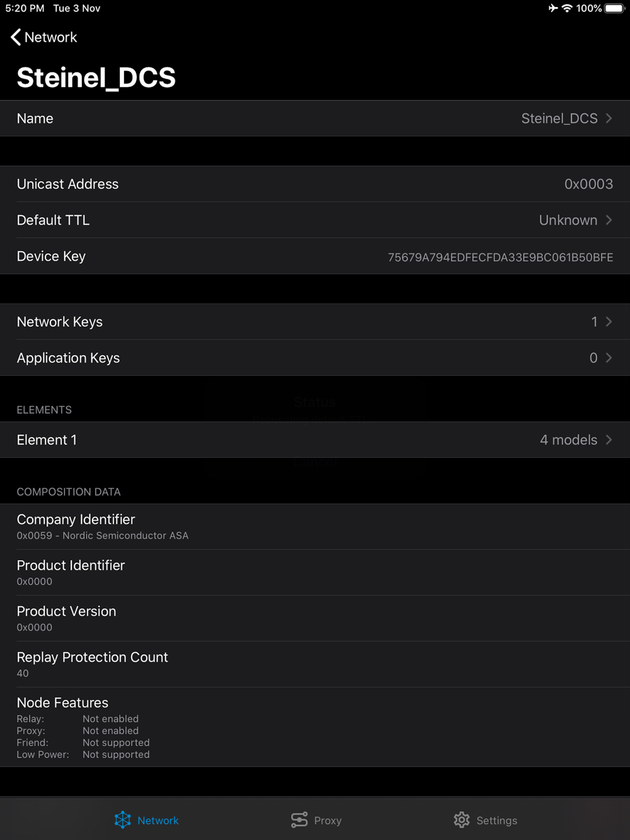Go back to Network list
630x840 pixels.
click(43, 37)
